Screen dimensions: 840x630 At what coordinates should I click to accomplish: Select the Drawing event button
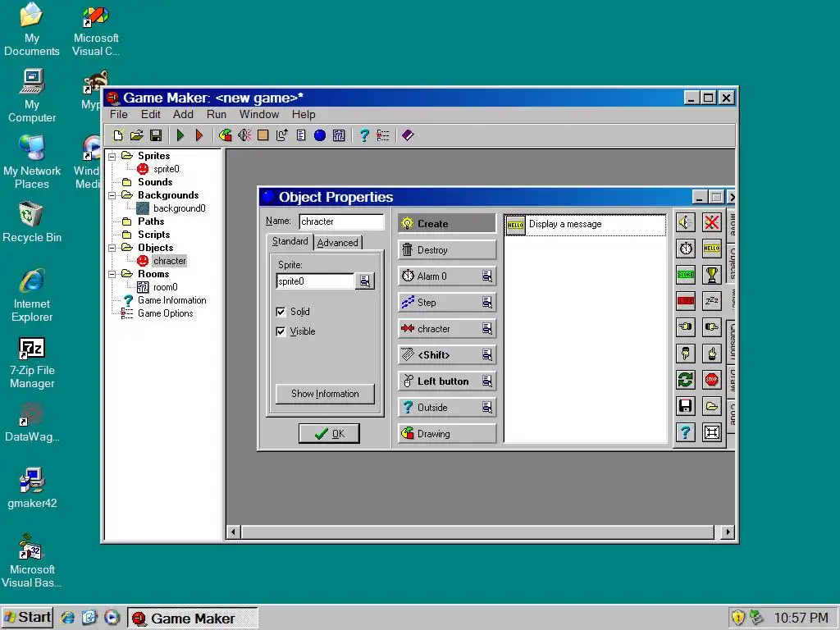(447, 433)
